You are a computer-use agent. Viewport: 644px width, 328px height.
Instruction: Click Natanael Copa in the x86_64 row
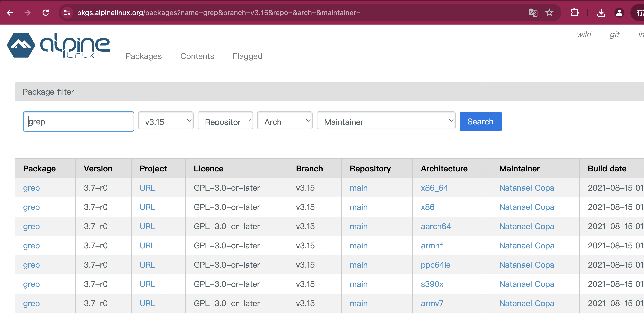pos(527,188)
